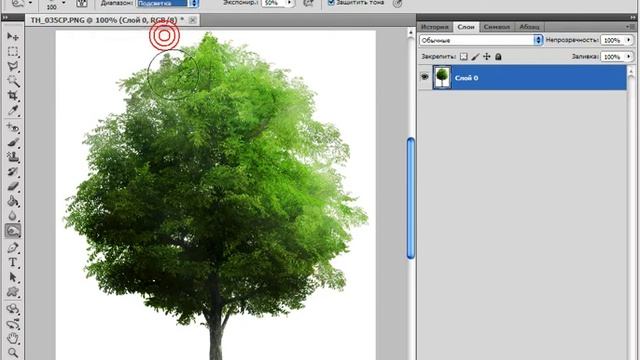Select the Pen tool
This screenshot has height=360, width=640.
pyautogui.click(x=13, y=248)
